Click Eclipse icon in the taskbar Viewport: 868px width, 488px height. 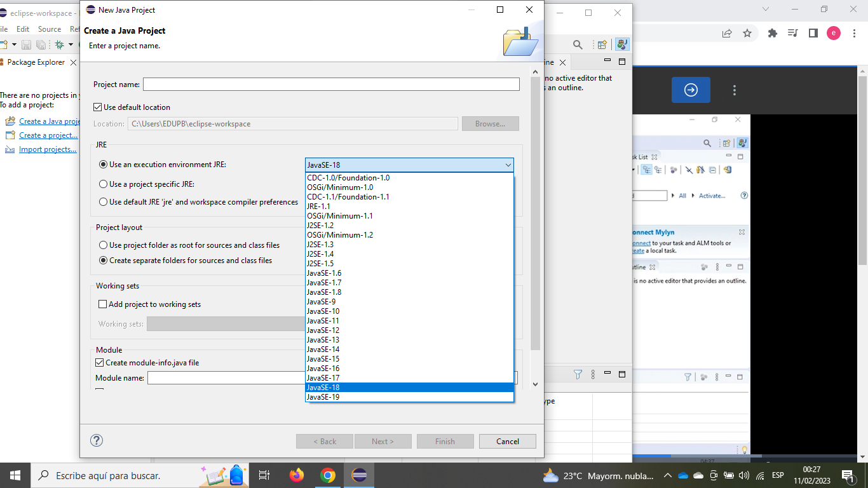click(359, 475)
